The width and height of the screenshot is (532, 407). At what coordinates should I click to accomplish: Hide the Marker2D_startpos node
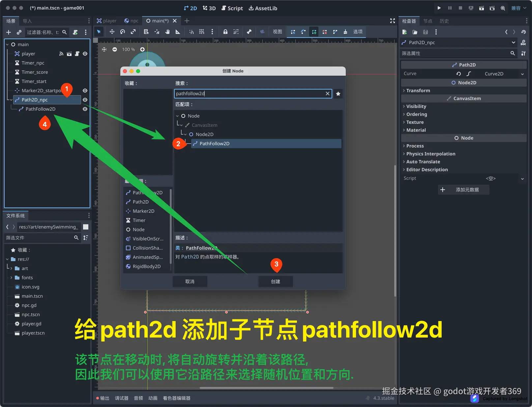coord(85,91)
